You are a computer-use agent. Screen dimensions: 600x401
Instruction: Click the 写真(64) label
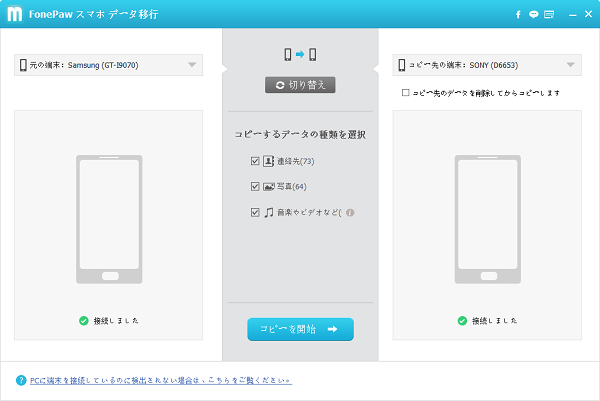click(292, 187)
